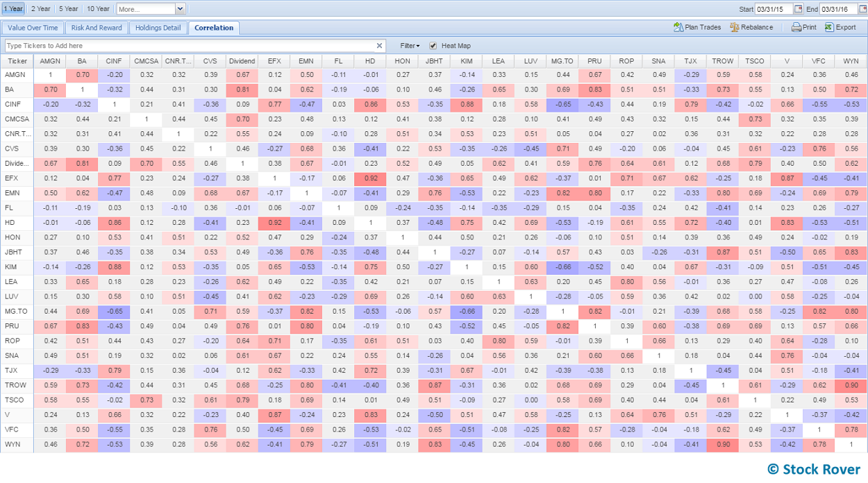Click the -0.66 cell in KIM row
The image size is (868, 483).
point(562,266)
